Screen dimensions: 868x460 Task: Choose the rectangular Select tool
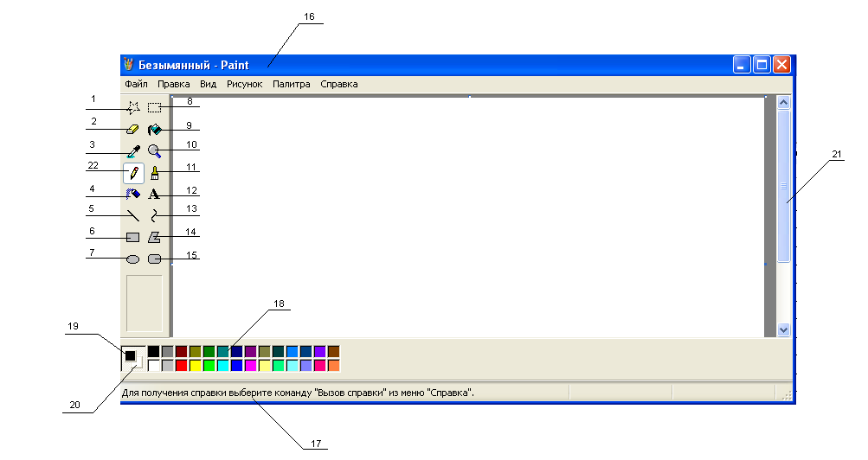154,107
